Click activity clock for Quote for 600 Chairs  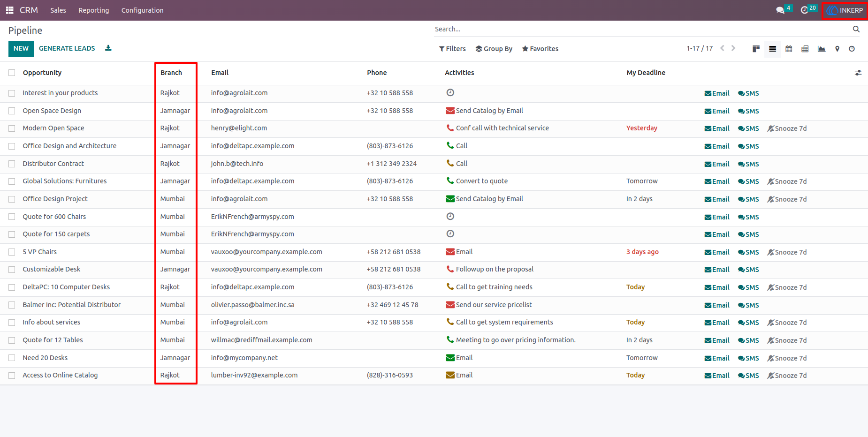pos(450,216)
